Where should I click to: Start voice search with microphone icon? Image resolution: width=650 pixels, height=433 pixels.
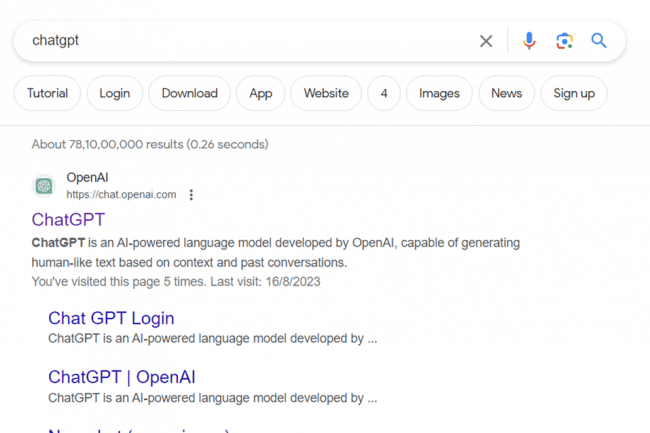point(529,41)
